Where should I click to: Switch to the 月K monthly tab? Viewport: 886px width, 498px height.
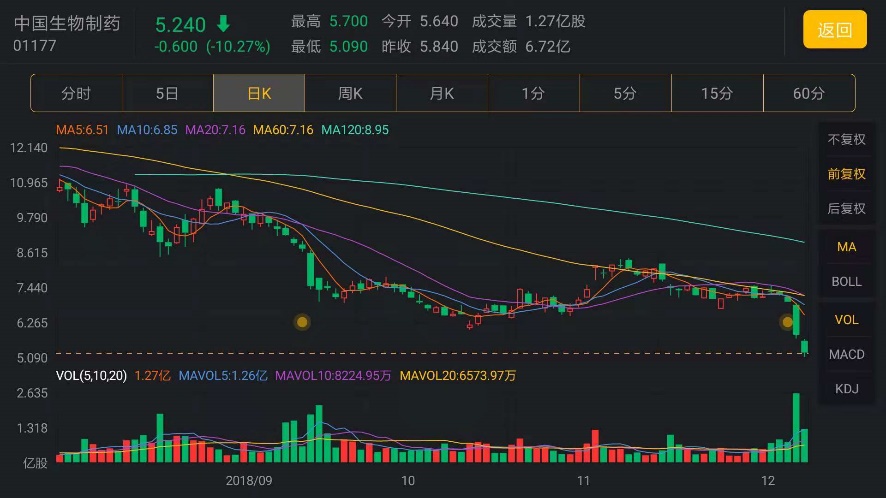click(x=442, y=93)
